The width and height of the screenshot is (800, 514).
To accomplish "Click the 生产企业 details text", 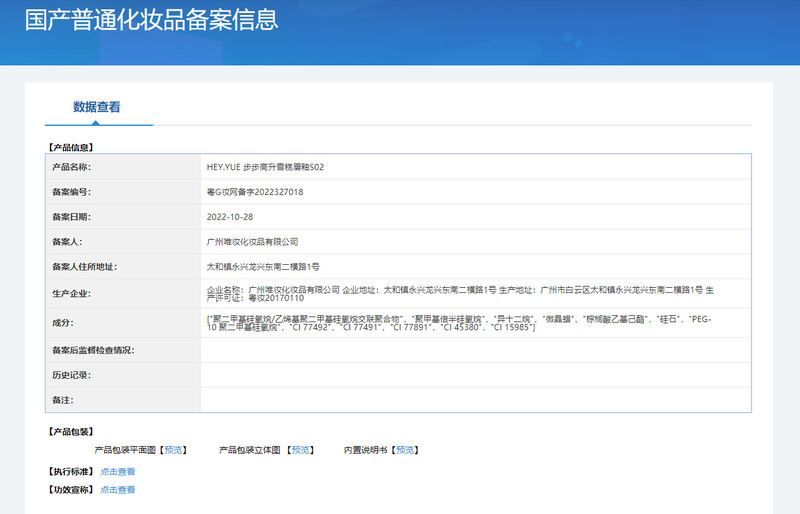I will pyautogui.click(x=460, y=293).
